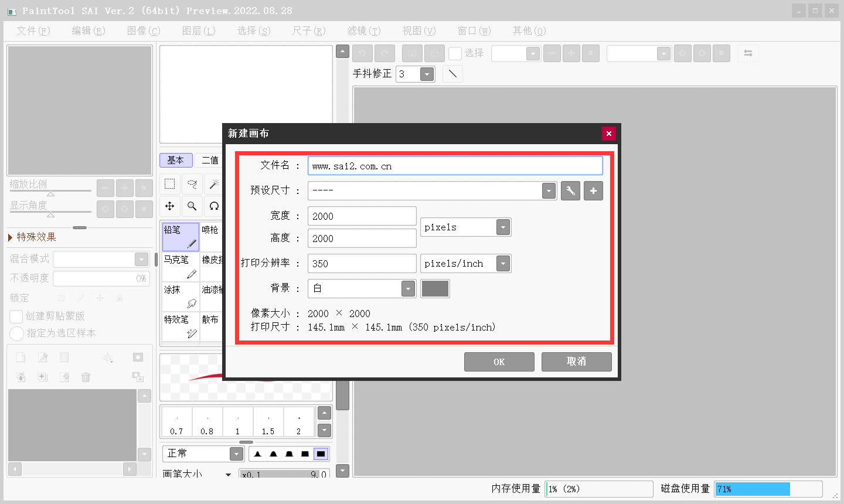844x504 pixels.
Task: Click the 取消 cancel button
Action: click(x=577, y=362)
